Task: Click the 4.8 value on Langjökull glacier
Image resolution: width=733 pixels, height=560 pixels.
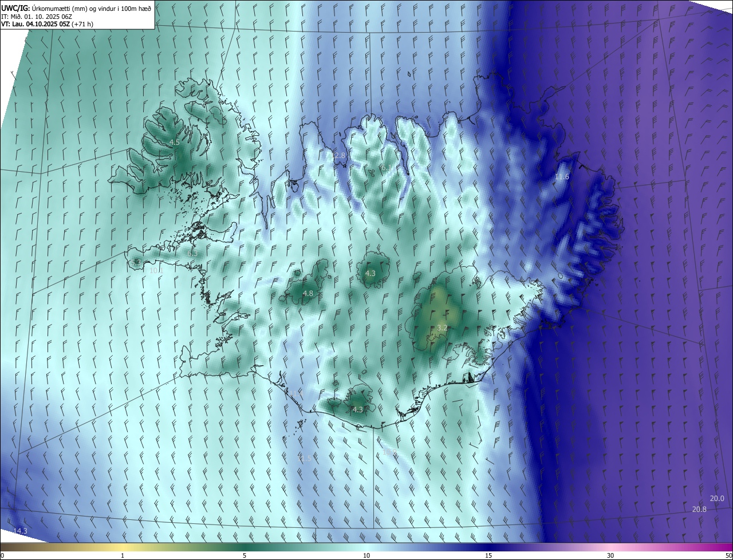Action: [308, 294]
